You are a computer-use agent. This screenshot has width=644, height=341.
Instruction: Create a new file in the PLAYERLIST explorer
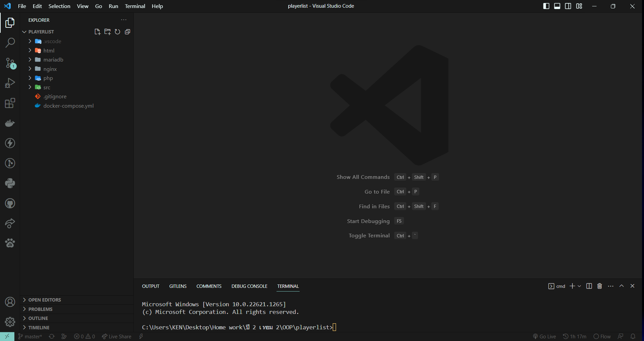click(97, 31)
